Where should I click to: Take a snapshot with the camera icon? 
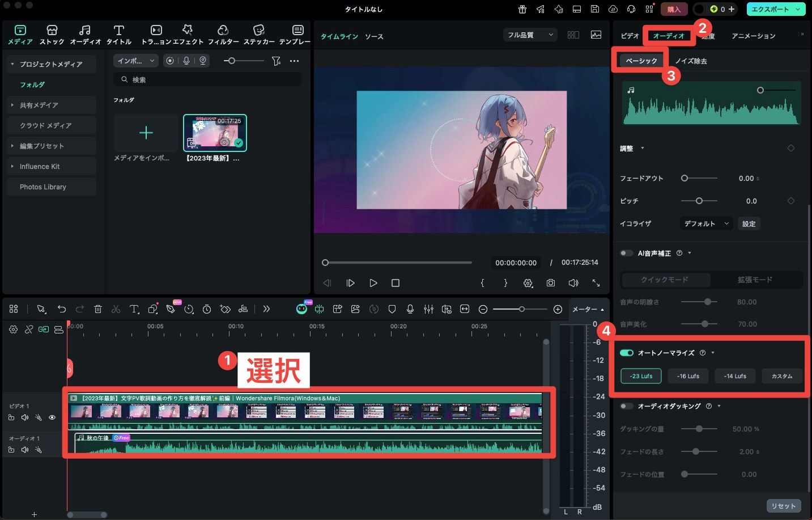551,282
